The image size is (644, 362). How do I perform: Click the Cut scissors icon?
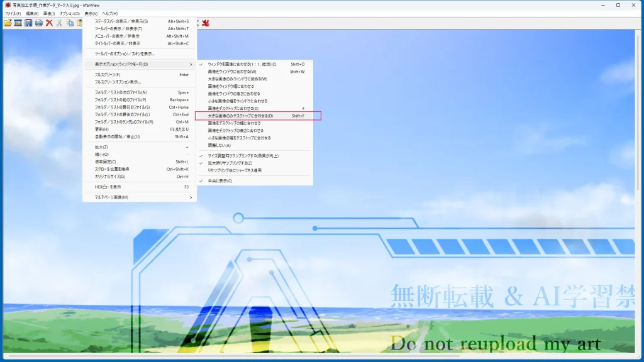pos(60,23)
